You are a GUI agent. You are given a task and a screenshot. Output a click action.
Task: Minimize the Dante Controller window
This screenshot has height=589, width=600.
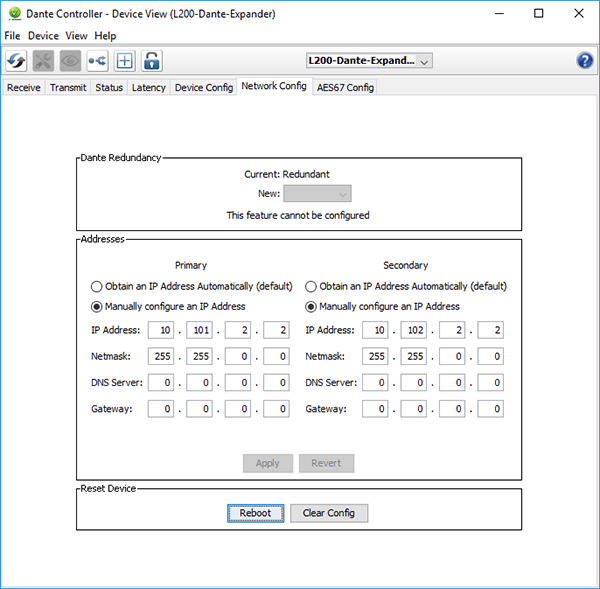coord(499,13)
